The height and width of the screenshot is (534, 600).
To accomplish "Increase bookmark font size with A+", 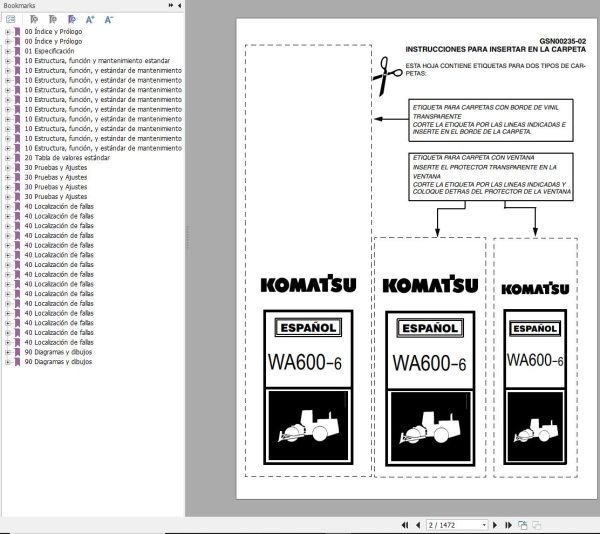I will point(90,20).
